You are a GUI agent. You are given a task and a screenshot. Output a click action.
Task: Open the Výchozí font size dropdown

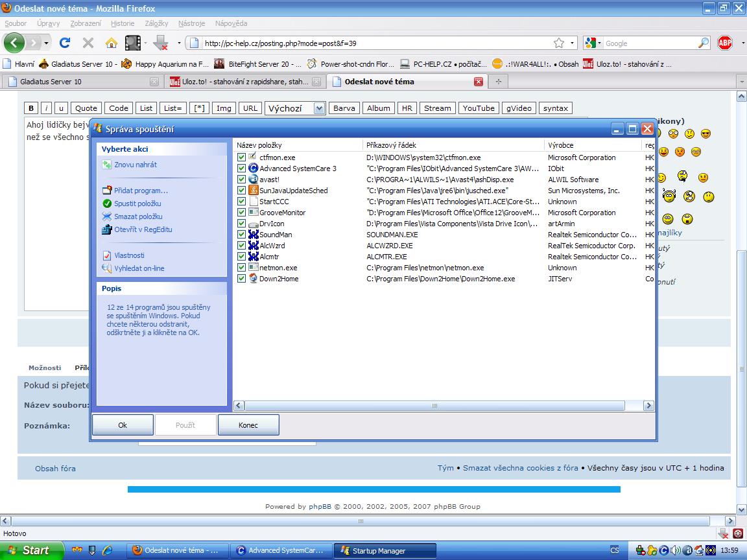[318, 108]
